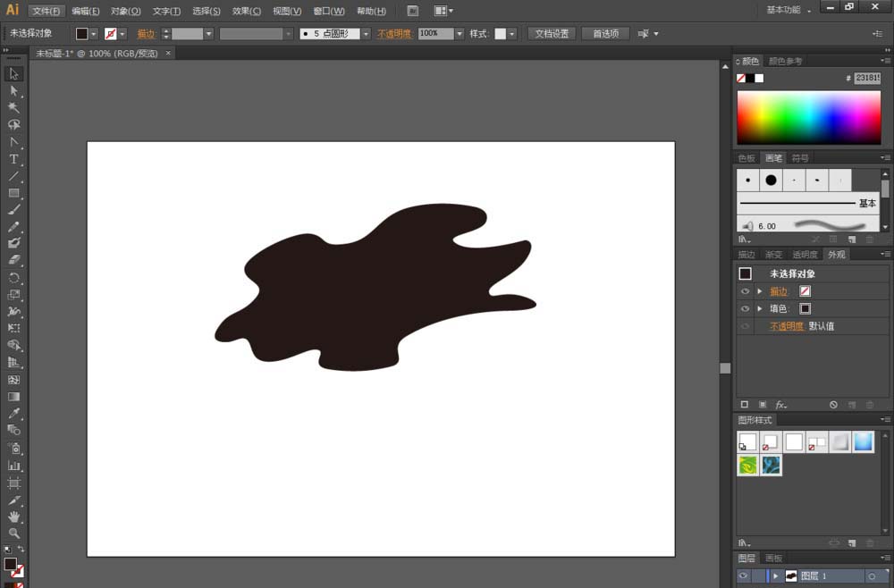Screen dimensions: 894x588
Task: Choose the Eyedropper tool
Action: pyautogui.click(x=13, y=414)
